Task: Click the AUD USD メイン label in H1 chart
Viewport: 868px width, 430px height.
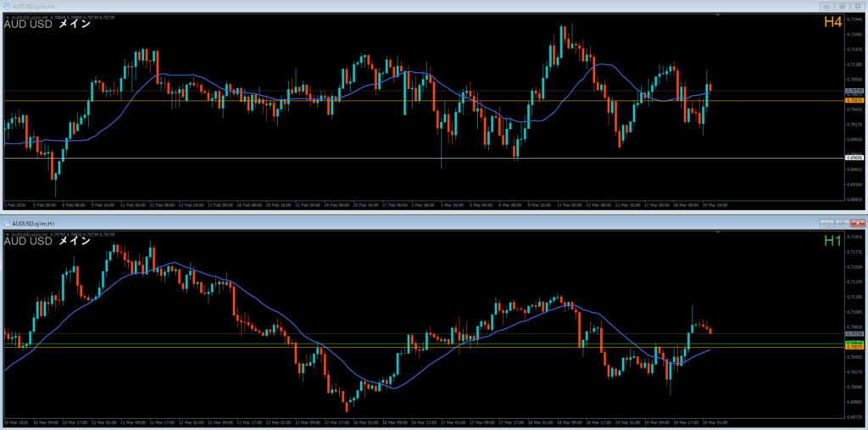Action: click(47, 241)
